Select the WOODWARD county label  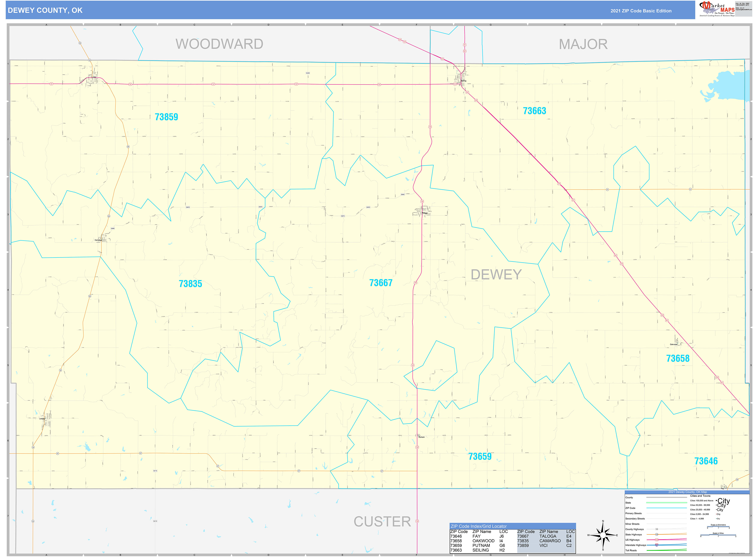[220, 44]
